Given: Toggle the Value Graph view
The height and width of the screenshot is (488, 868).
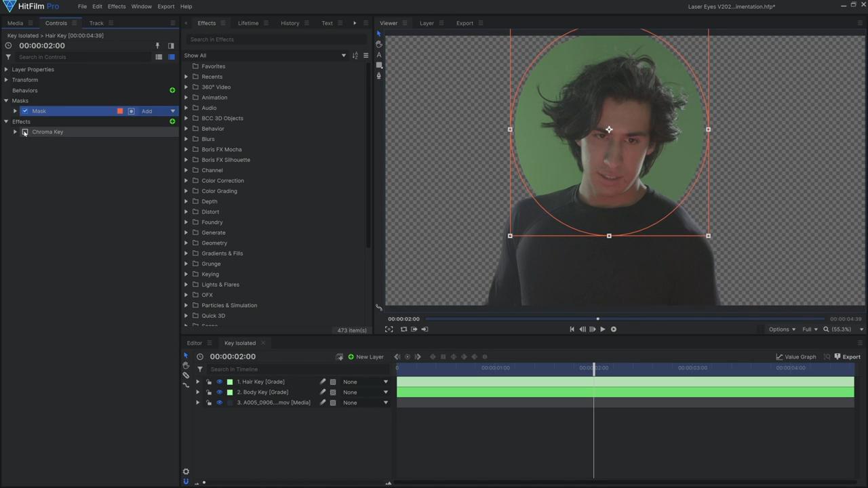Looking at the screenshot, I should [796, 357].
